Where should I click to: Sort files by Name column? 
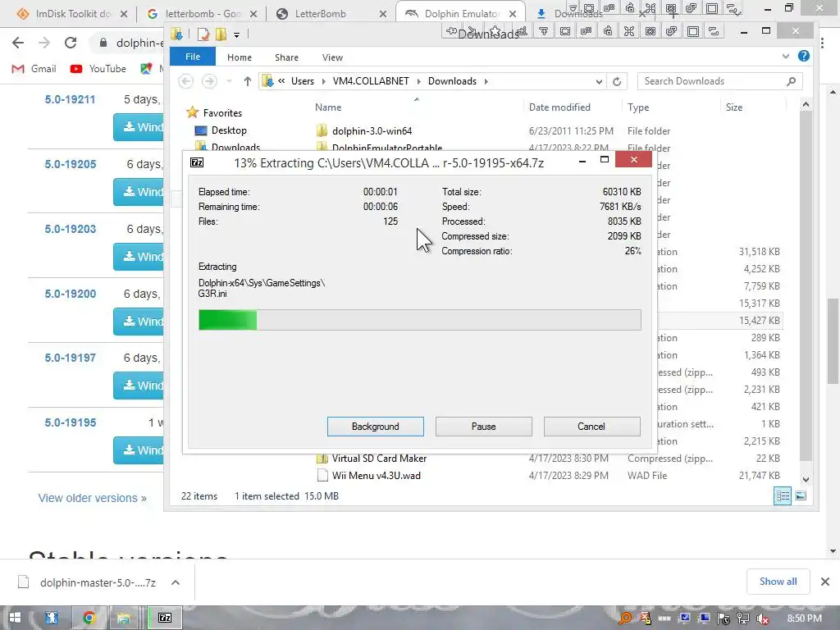point(328,107)
